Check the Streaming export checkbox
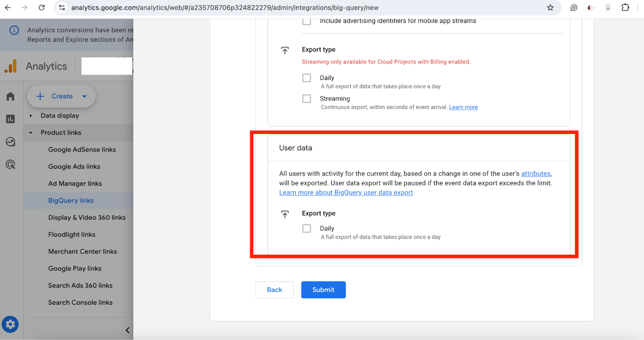 [307, 98]
